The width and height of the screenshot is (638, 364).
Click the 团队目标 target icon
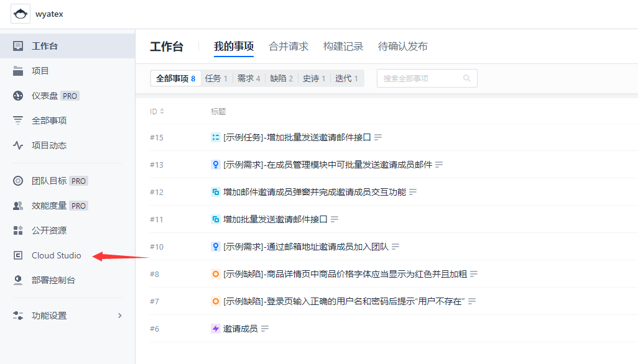(18, 181)
